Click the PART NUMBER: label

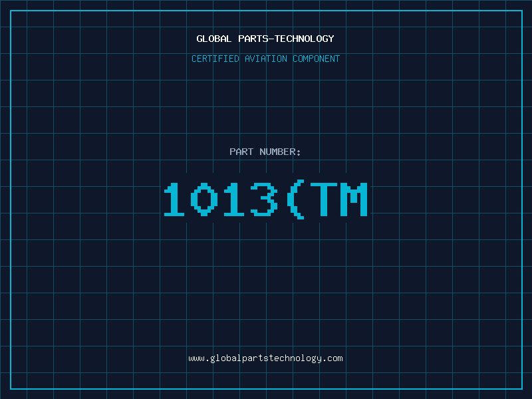click(x=265, y=152)
